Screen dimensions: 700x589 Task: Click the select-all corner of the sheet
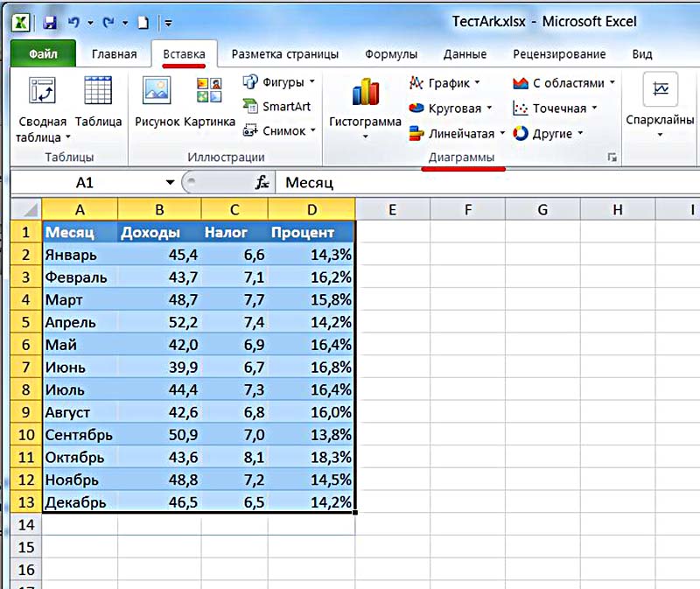coord(26,209)
